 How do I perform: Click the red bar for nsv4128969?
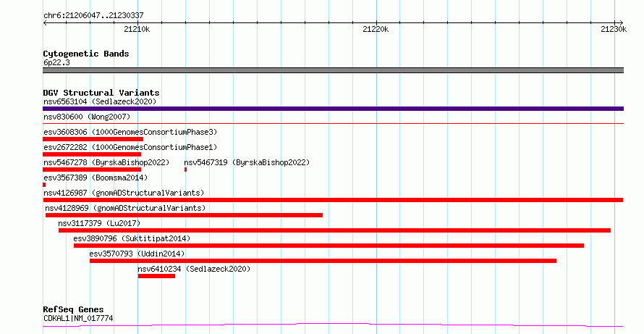click(x=184, y=215)
